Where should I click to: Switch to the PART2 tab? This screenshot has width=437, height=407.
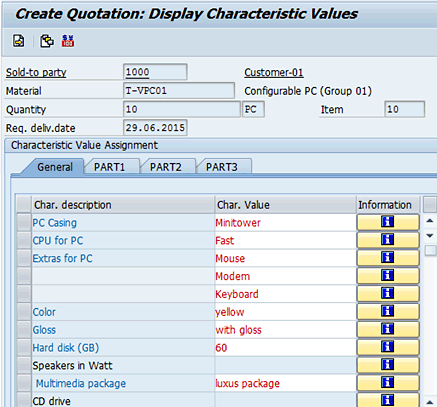click(x=166, y=167)
